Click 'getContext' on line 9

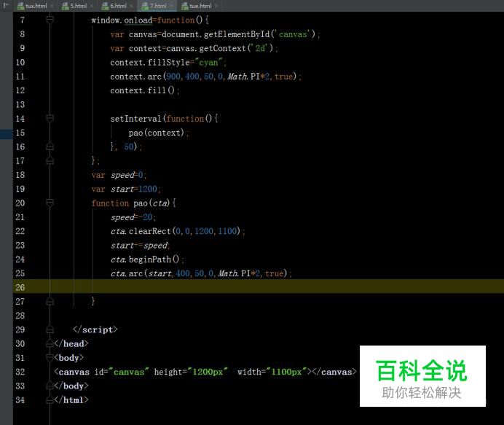(222, 48)
